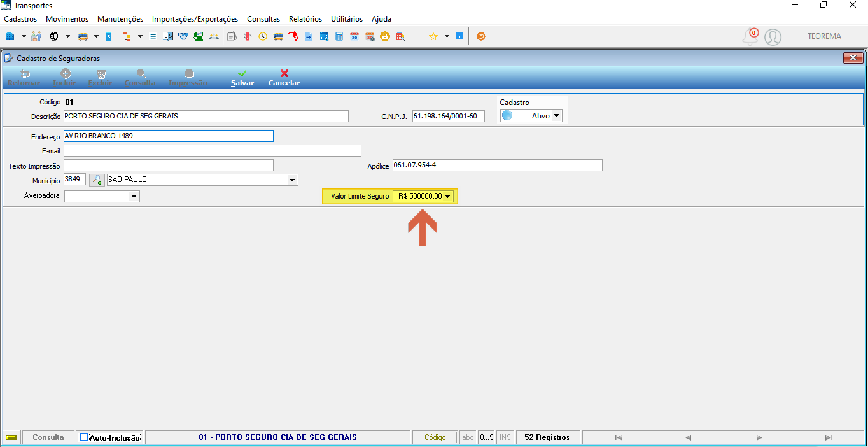Click into the C.N.P.J. field
The width and height of the screenshot is (868, 447).
(x=449, y=116)
